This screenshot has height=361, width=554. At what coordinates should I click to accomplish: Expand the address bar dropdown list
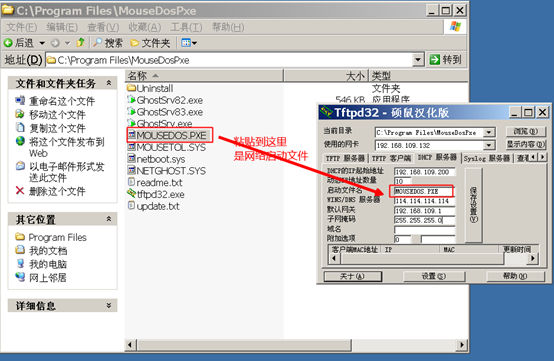(418, 60)
